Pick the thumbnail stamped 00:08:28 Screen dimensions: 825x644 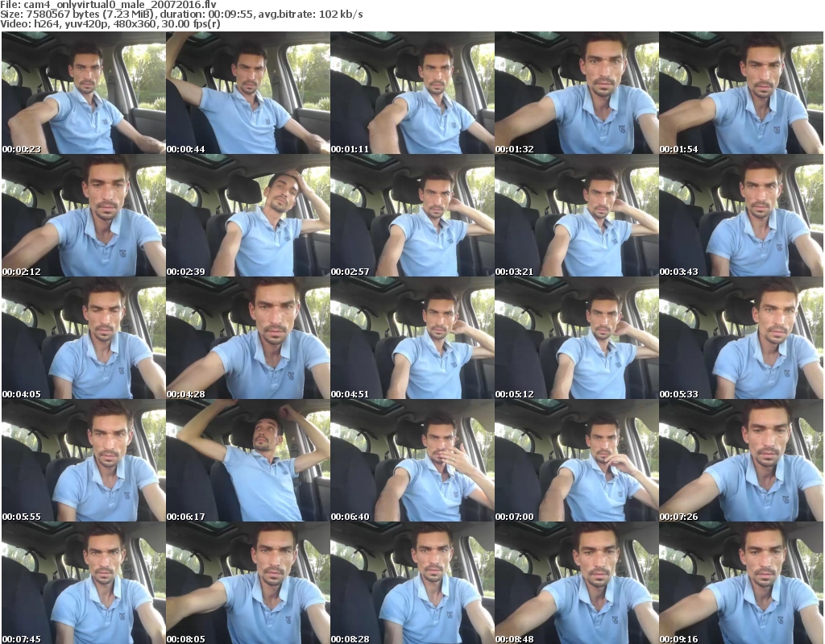pos(412,583)
